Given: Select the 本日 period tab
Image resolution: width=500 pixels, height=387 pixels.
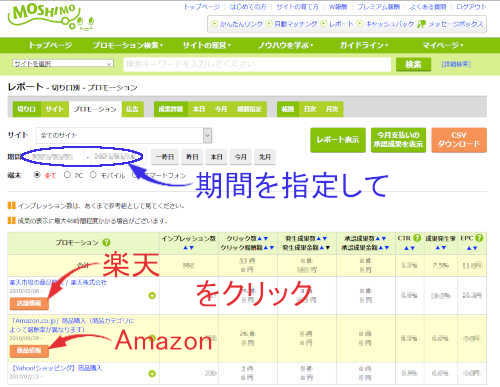Looking at the screenshot, I should click(199, 109).
